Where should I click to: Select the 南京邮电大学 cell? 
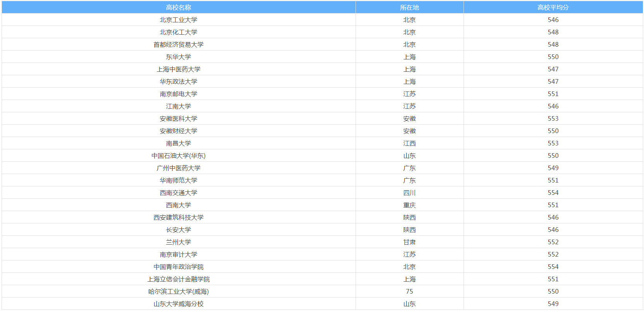pyautogui.click(x=179, y=94)
